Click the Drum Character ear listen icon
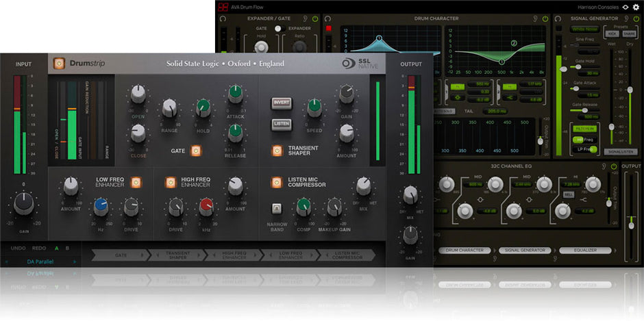 pyautogui.click(x=536, y=19)
